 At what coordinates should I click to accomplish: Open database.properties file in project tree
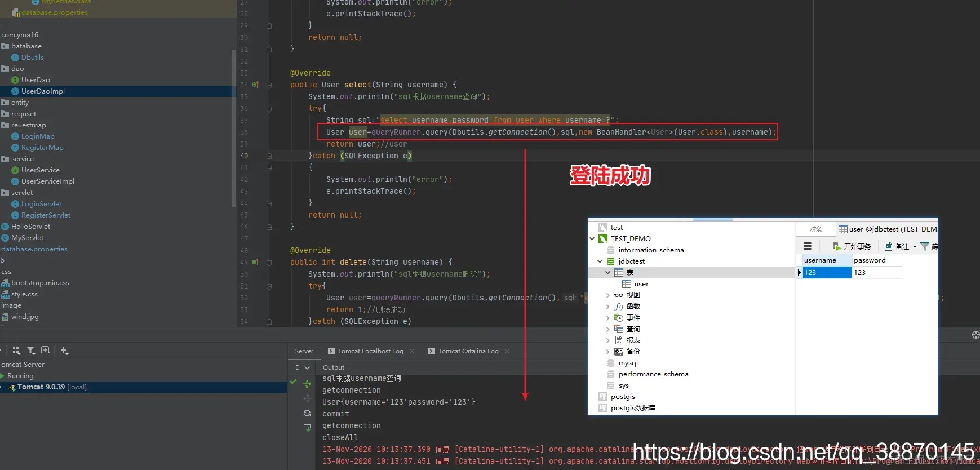coord(34,249)
